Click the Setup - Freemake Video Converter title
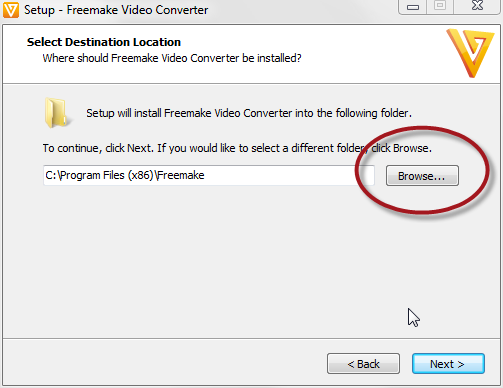The height and width of the screenshot is (388, 503). [116, 10]
